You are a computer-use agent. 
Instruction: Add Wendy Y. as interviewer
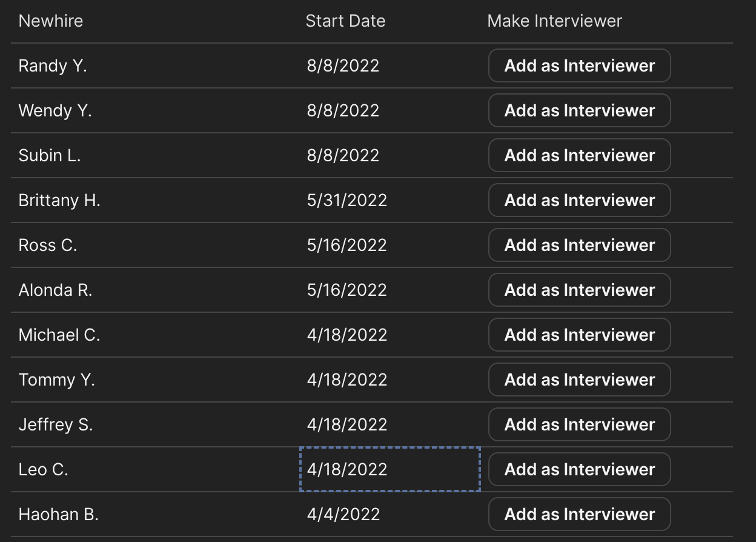coord(579,110)
